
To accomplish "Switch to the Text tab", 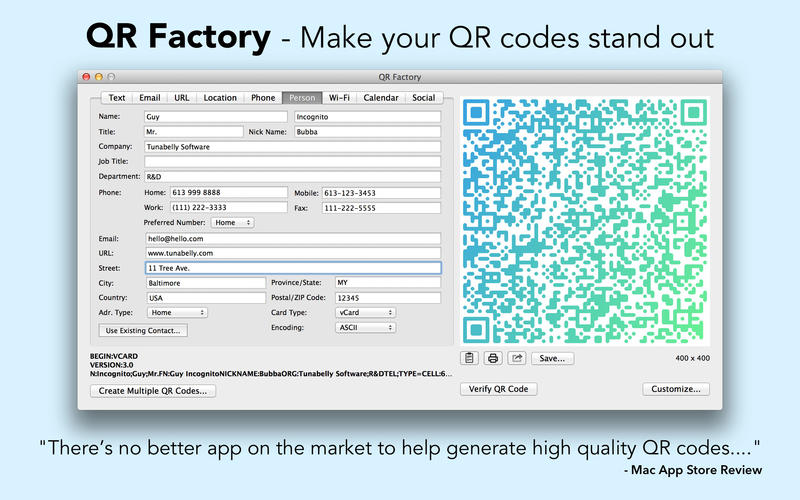I will [117, 97].
